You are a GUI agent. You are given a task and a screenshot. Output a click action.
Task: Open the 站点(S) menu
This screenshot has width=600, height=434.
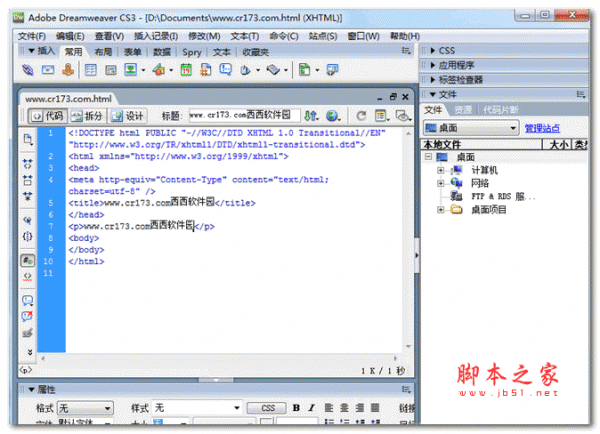[323, 36]
